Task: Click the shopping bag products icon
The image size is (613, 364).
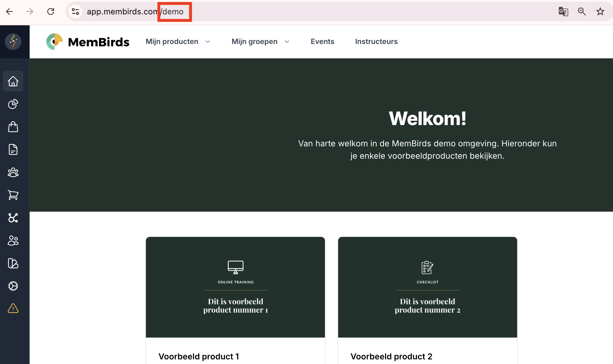Action: pyautogui.click(x=13, y=127)
